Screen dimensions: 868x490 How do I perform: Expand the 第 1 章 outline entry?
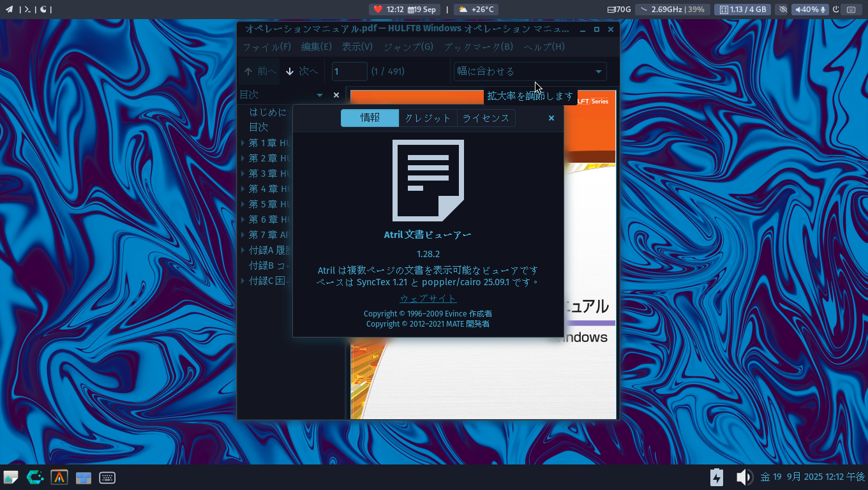[x=243, y=143]
